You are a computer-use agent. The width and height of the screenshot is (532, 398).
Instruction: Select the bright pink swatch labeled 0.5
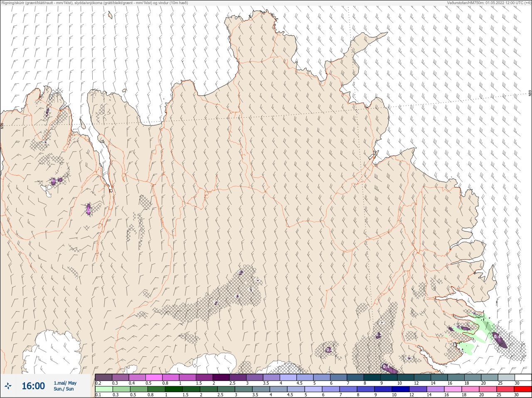click(154, 377)
